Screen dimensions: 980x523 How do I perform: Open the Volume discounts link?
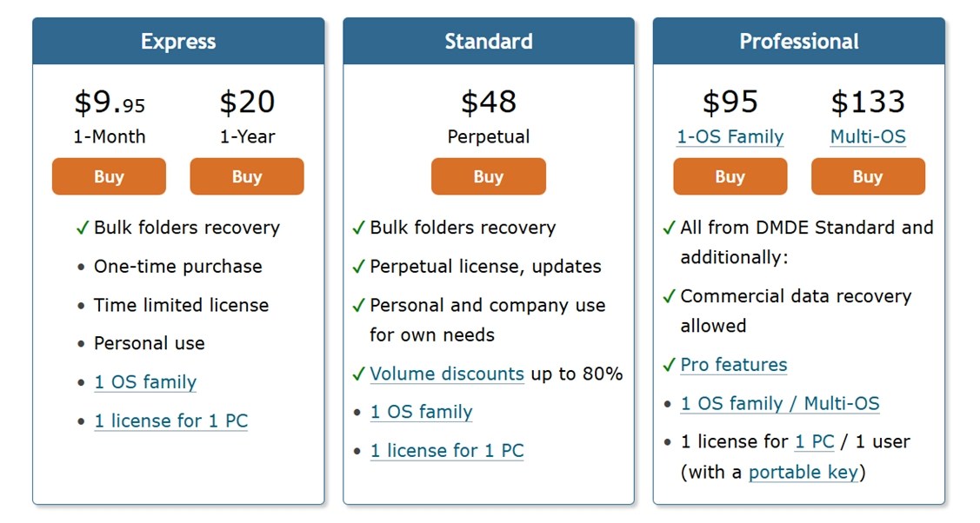point(447,374)
